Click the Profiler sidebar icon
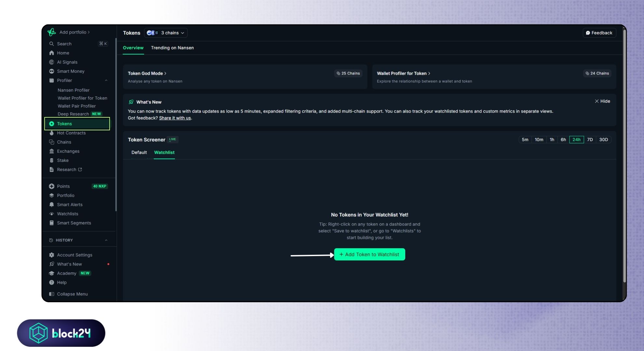This screenshot has height=351, width=644. point(51,80)
